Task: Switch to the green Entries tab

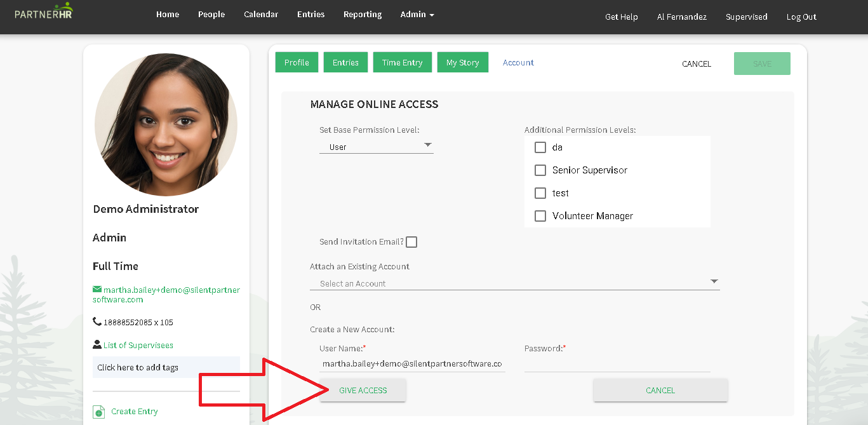Action: click(x=345, y=62)
